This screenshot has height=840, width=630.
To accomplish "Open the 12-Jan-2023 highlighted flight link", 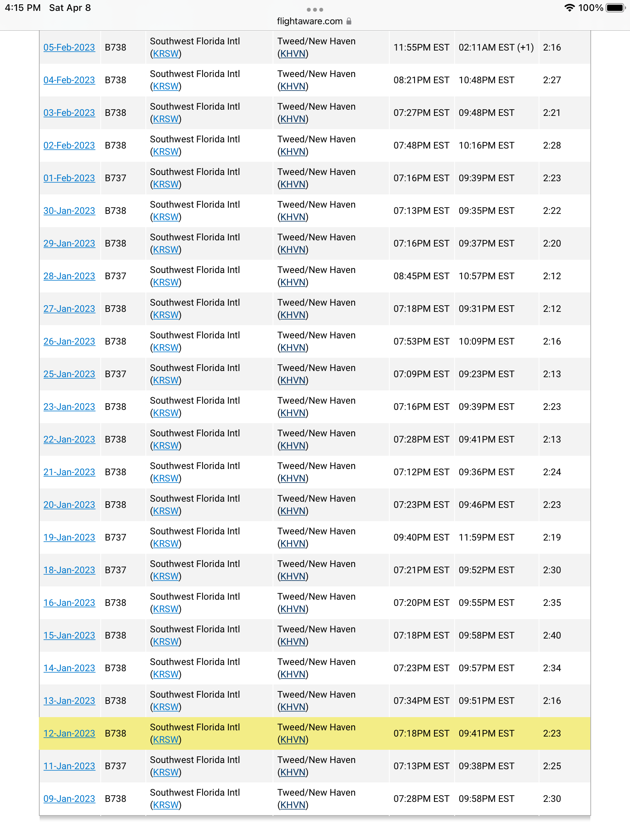I will (69, 733).
